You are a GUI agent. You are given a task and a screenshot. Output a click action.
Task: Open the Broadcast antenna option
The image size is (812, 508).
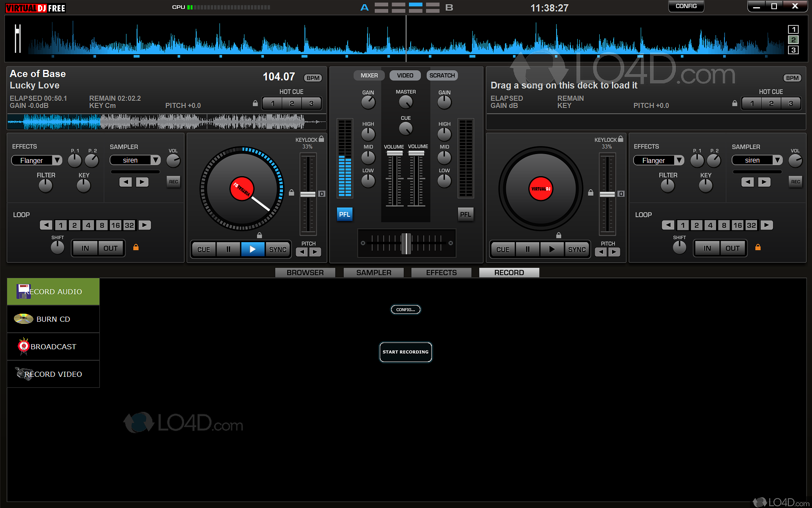(x=23, y=346)
